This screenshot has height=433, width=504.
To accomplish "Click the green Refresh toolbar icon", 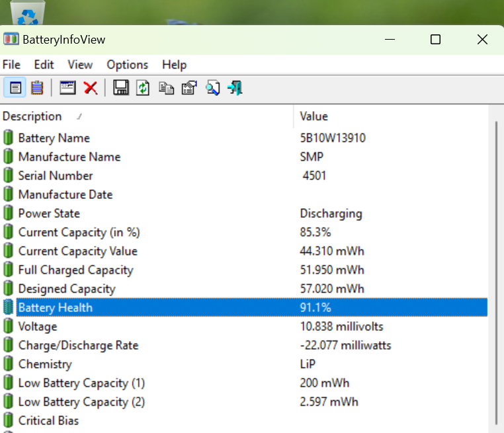I will pos(143,88).
